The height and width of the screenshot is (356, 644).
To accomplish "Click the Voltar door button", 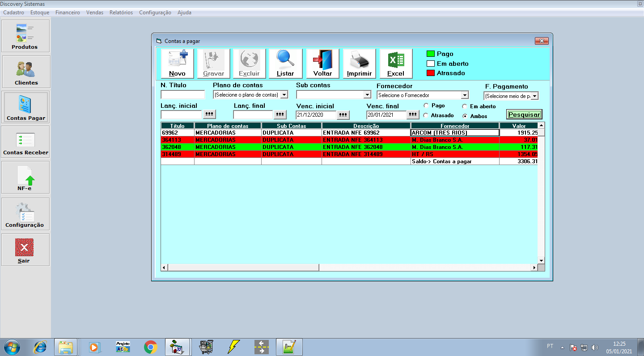I will pos(322,64).
